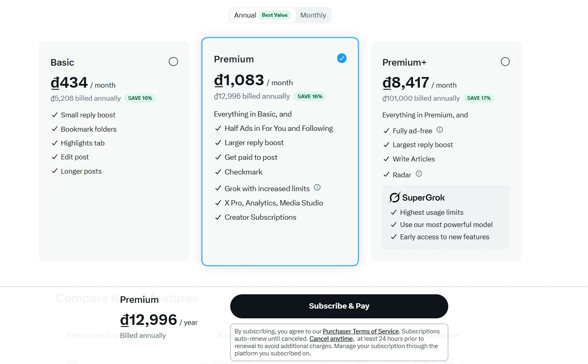This screenshot has height=364, width=588.
Task: Select the Basic plan radio button
Action: pos(173,62)
